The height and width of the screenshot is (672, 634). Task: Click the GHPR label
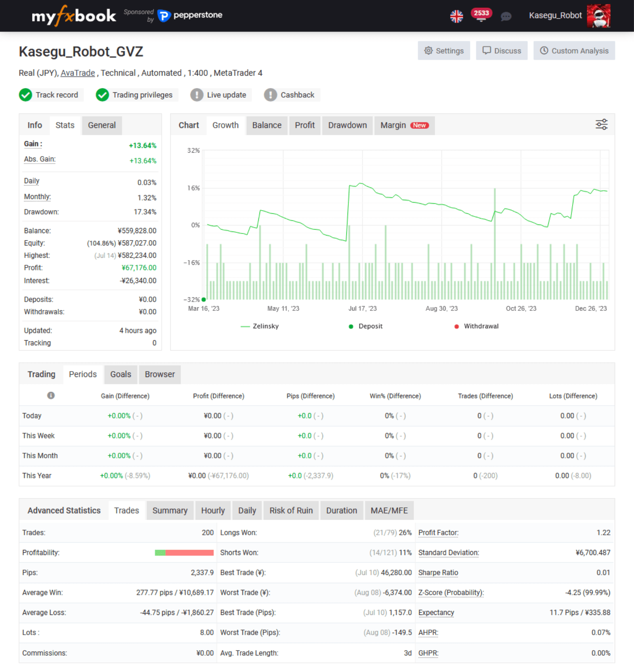[x=428, y=653]
